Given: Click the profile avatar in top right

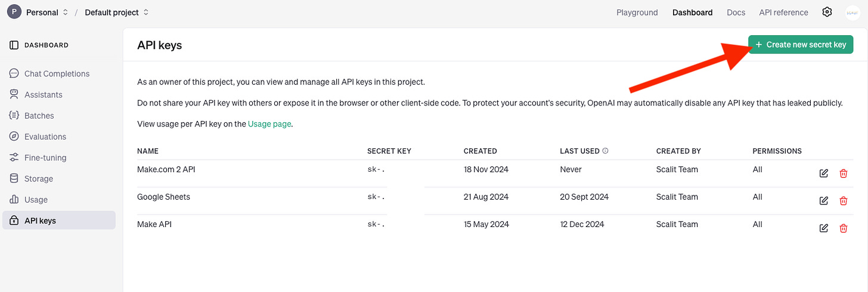Looking at the screenshot, I should 852,13.
